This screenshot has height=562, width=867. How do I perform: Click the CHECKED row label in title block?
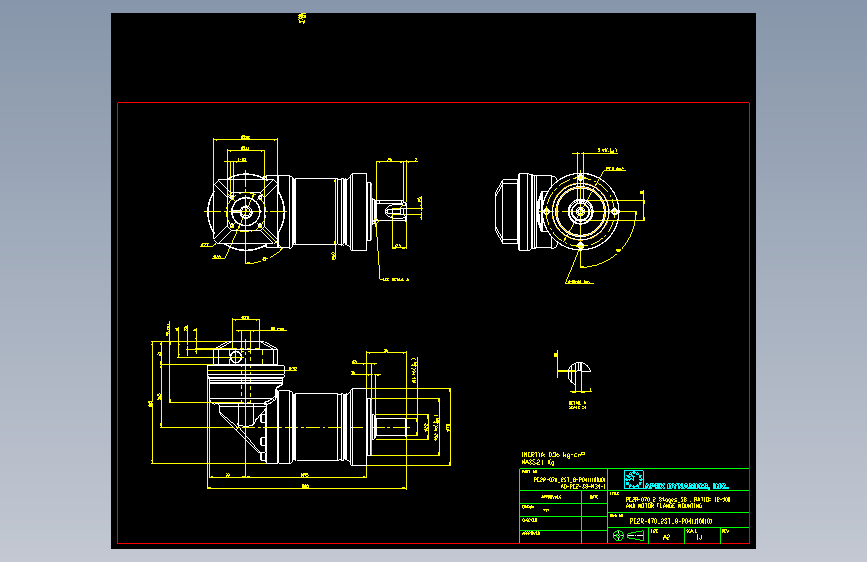(529, 520)
